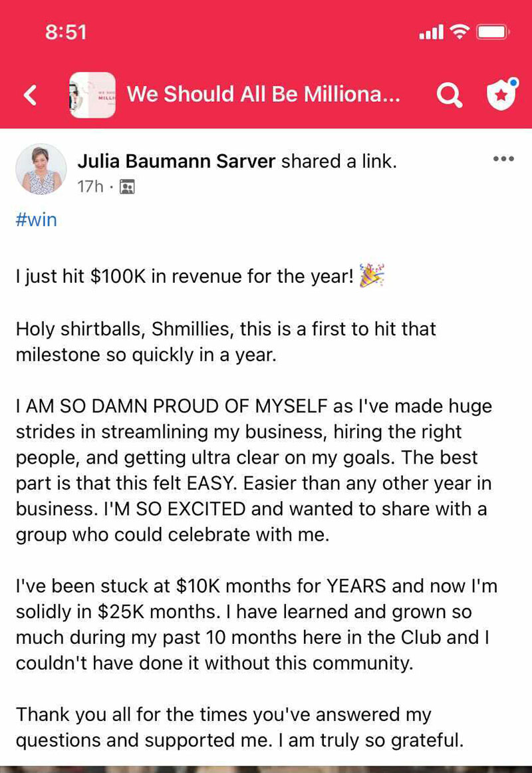View Julia's profile picture avatar
The image size is (532, 773).
pyautogui.click(x=41, y=170)
